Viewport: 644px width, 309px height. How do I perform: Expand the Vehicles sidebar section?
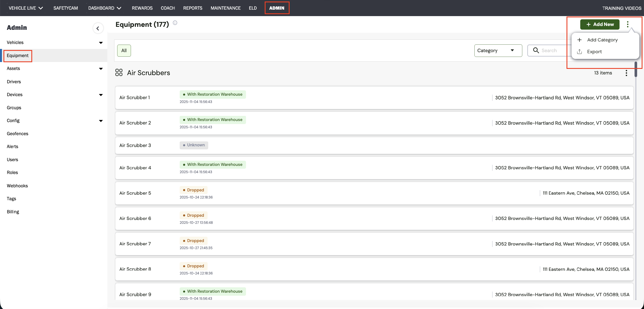click(101, 43)
